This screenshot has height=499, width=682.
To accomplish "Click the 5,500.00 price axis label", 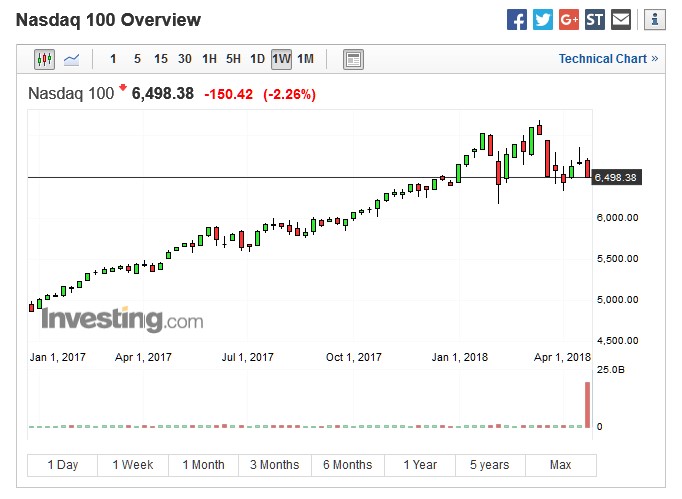I will tap(618, 258).
